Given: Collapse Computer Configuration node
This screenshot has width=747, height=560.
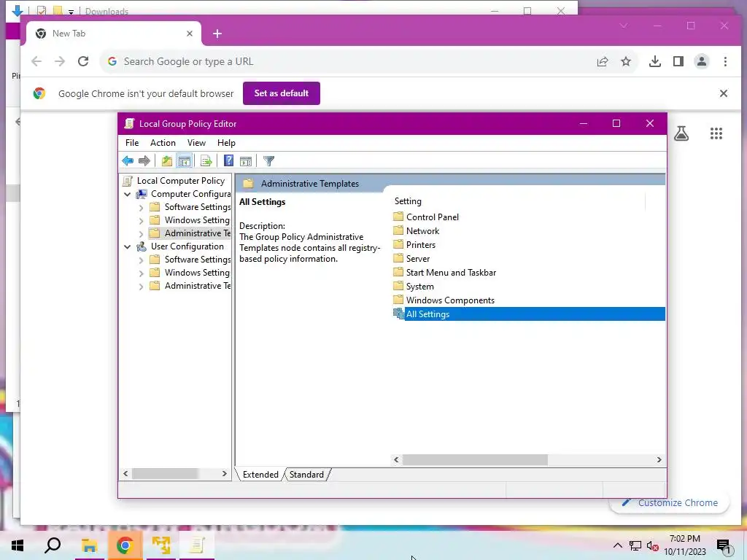Looking at the screenshot, I should click(127, 194).
